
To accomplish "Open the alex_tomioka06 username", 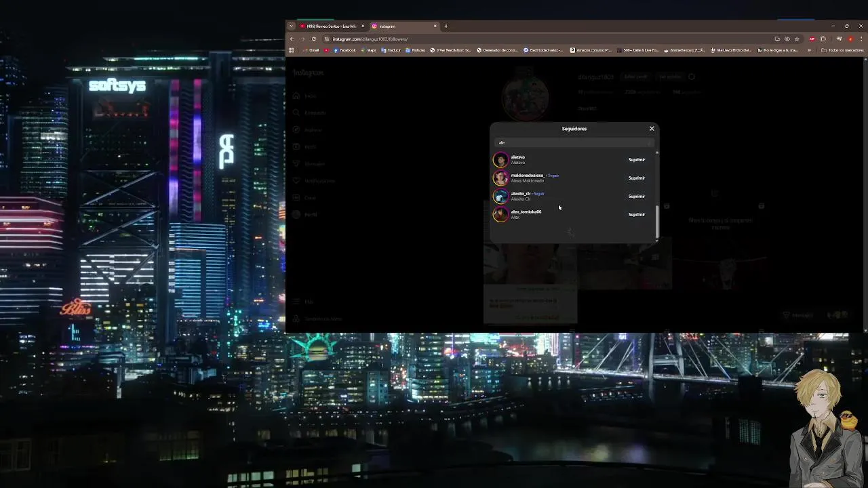I will tap(526, 212).
